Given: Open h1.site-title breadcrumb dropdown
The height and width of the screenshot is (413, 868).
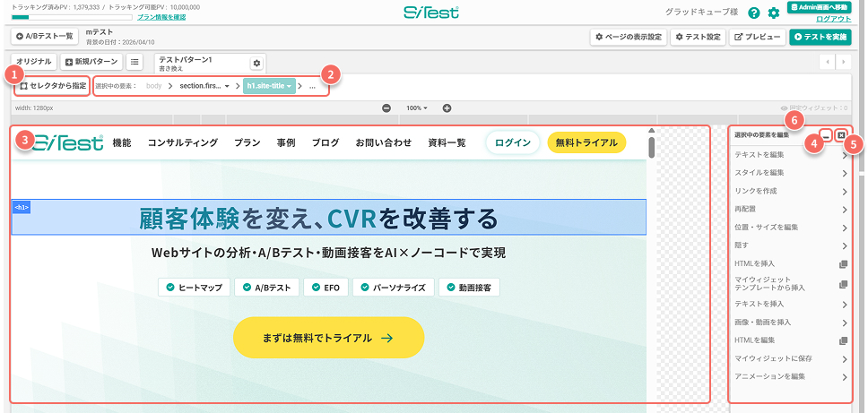Looking at the screenshot, I should click(269, 86).
